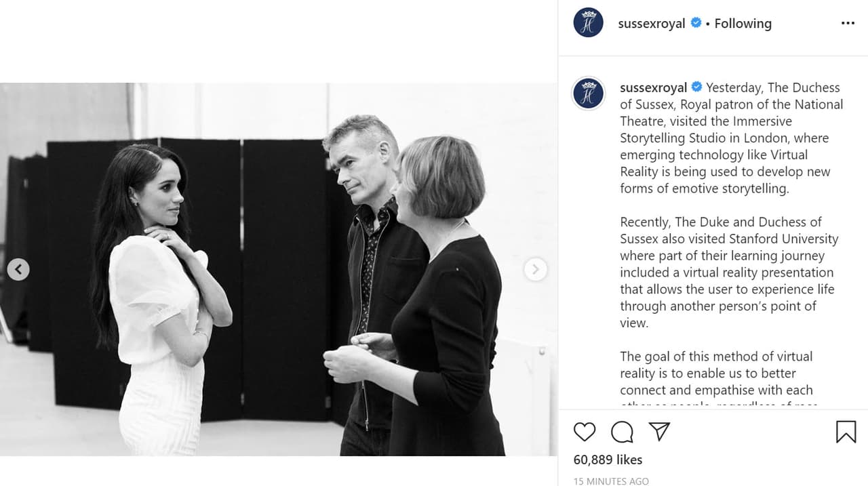Click the caption paragraph mentioning Stanford University
The width and height of the screenshot is (868, 486).
(729, 272)
